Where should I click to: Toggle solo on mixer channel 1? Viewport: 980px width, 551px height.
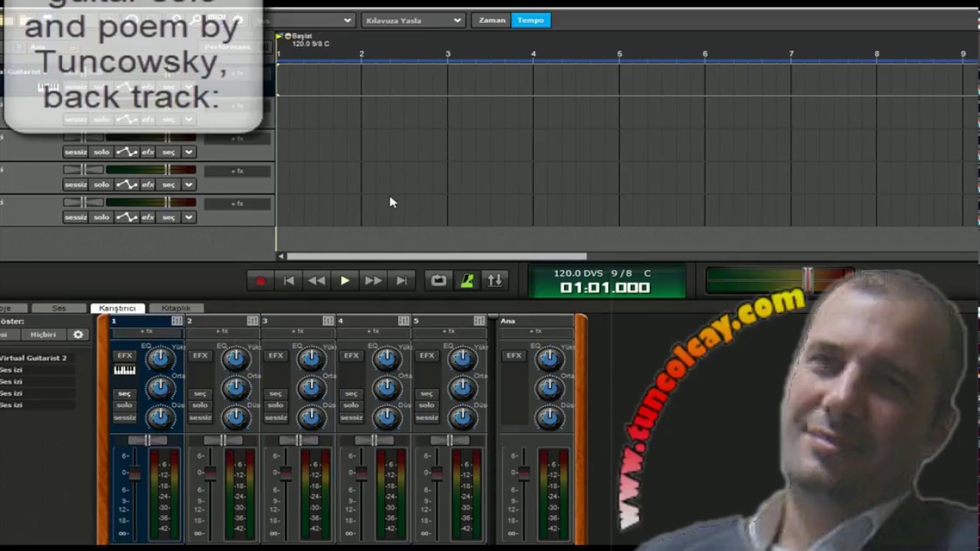click(x=125, y=406)
